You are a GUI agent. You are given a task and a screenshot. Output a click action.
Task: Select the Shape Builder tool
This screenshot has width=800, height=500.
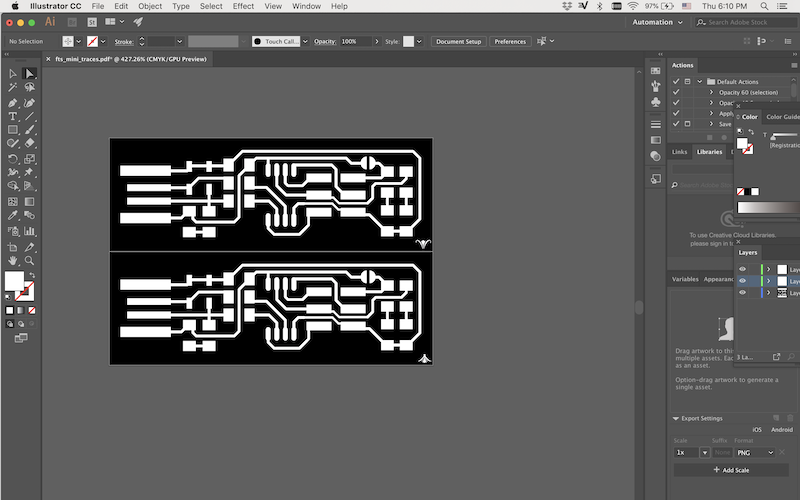[x=13, y=186]
